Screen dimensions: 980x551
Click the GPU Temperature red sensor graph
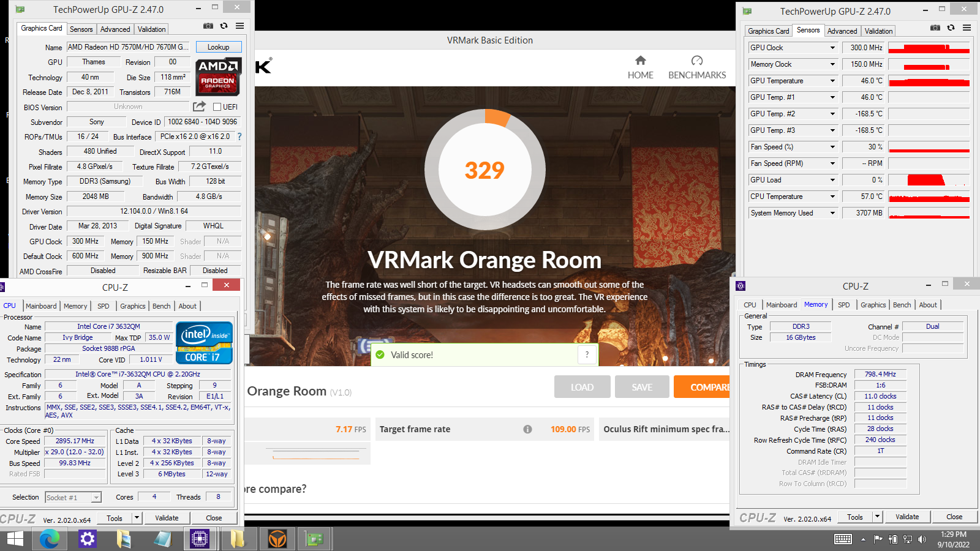(929, 81)
